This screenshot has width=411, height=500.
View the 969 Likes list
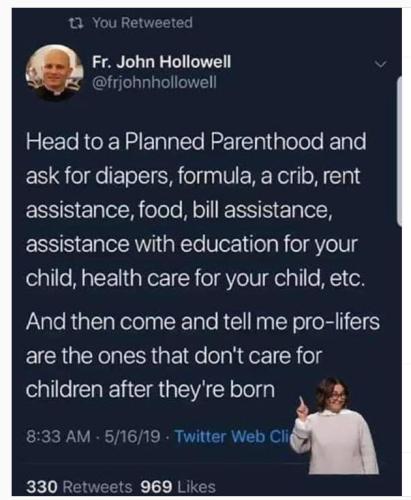pos(178,487)
